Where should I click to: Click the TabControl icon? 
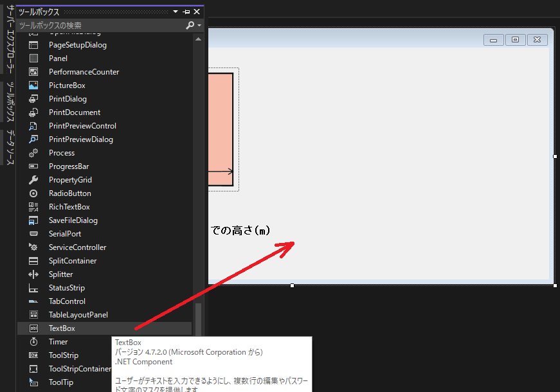pos(33,301)
